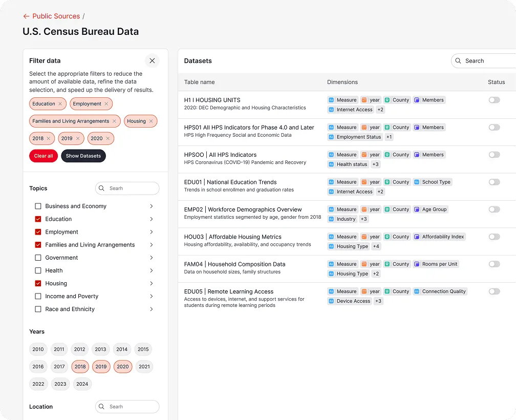Show +3 more dimensions for EDU05 row
Viewport: 516px width, 420px height.
378,301
